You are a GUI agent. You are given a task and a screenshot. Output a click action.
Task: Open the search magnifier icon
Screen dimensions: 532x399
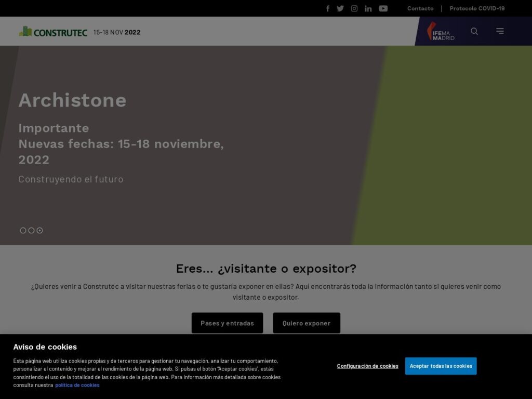[474, 31]
